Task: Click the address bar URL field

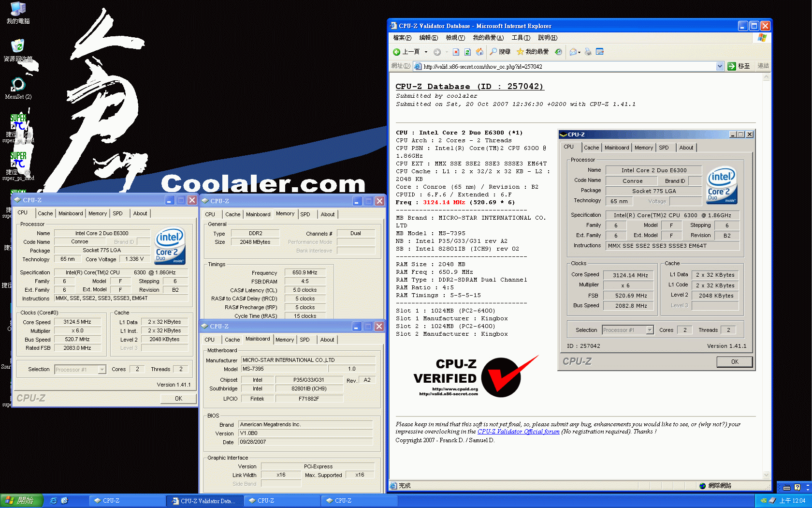Action: (x=565, y=67)
